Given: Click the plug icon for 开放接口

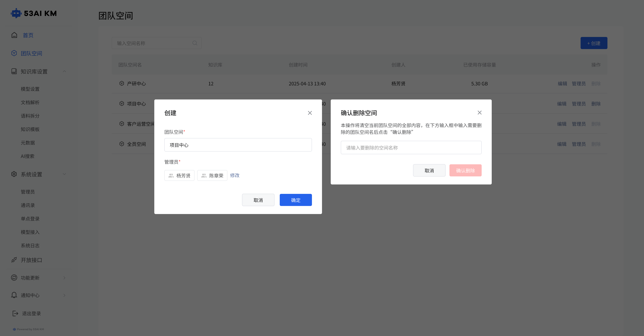Looking at the screenshot, I should (x=14, y=260).
